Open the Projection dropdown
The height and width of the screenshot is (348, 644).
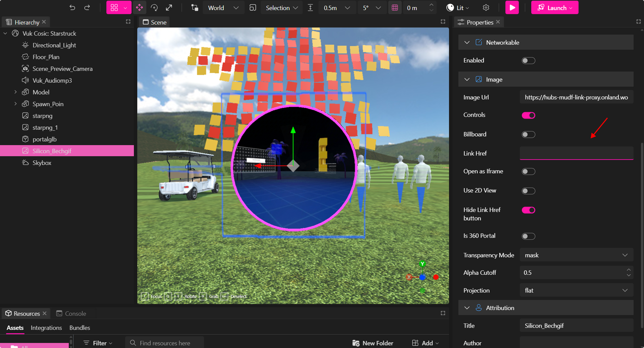click(x=576, y=291)
